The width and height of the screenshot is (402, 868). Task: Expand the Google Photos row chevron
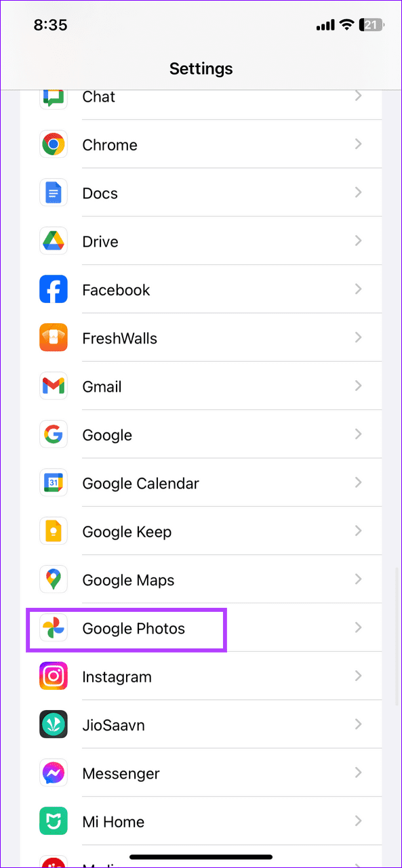359,628
